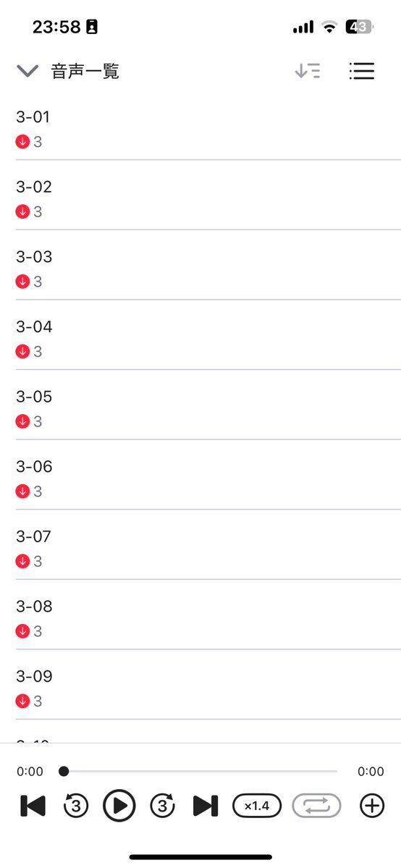Tap the red download icon under 3-04
Screen dimensions: 401x868
point(22,352)
